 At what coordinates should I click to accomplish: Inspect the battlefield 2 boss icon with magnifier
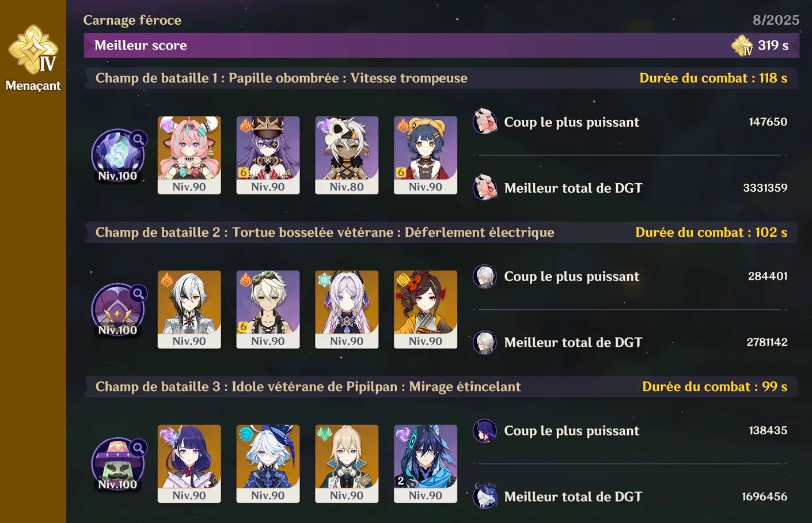[x=118, y=309]
